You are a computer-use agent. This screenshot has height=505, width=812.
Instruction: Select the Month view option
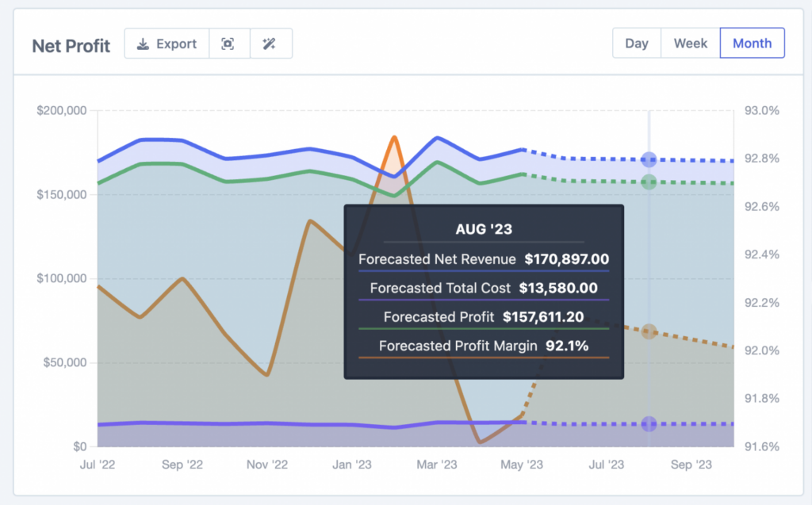752,43
